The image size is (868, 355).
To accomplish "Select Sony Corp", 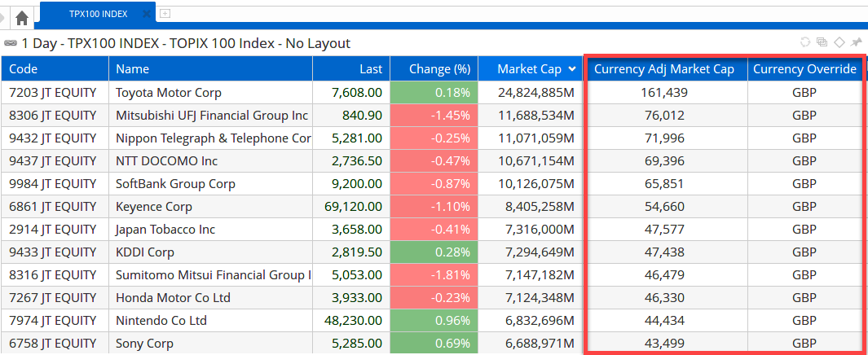I will point(144,344).
